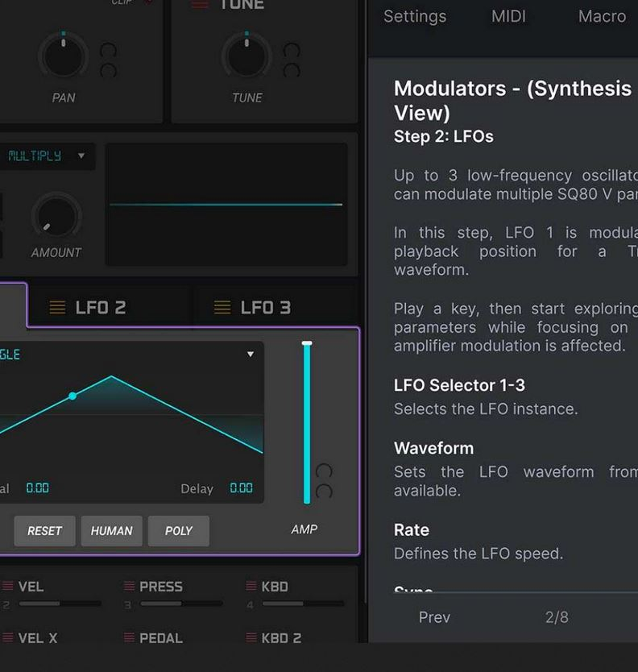Go to previous tutorial step with Prev
638x672 pixels.
pyautogui.click(x=434, y=617)
